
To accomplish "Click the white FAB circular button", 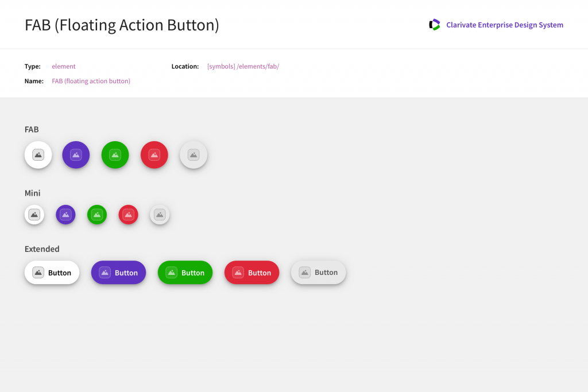I will coord(38,155).
